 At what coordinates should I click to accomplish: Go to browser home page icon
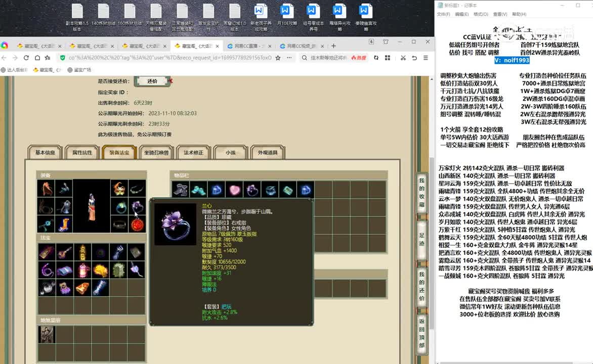pos(37,58)
